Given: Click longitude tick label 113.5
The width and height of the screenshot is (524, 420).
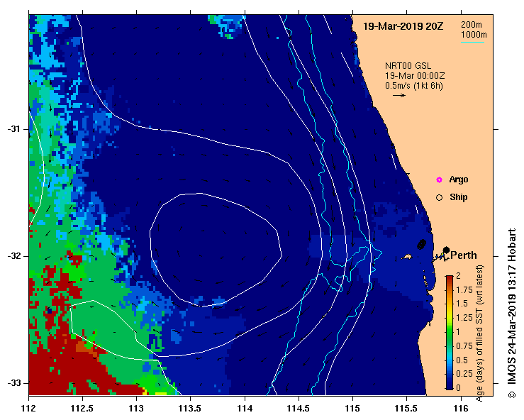Looking at the screenshot, I should (191, 409).
